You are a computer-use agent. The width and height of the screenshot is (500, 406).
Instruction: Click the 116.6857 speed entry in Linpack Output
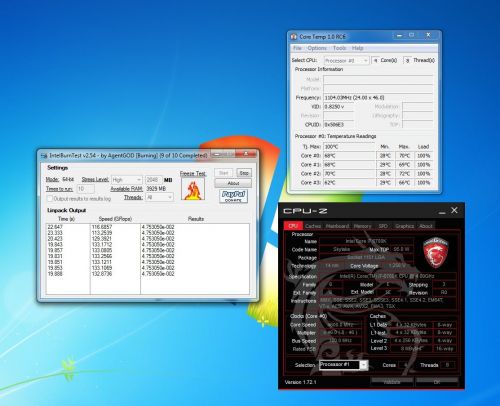102,227
